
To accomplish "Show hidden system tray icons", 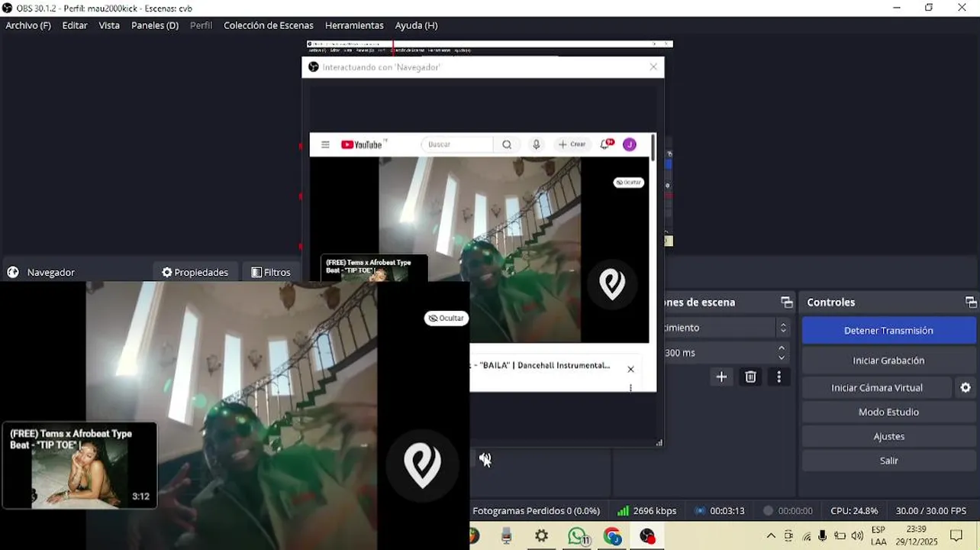I will point(771,536).
